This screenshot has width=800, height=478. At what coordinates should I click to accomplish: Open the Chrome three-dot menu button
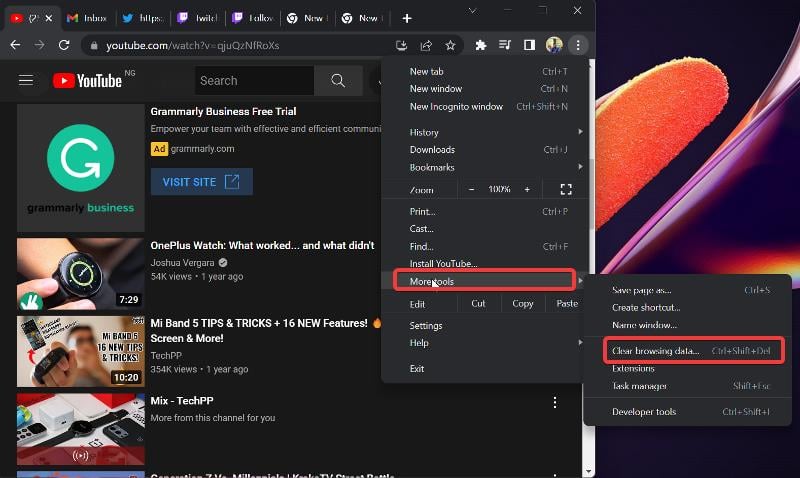tap(578, 45)
